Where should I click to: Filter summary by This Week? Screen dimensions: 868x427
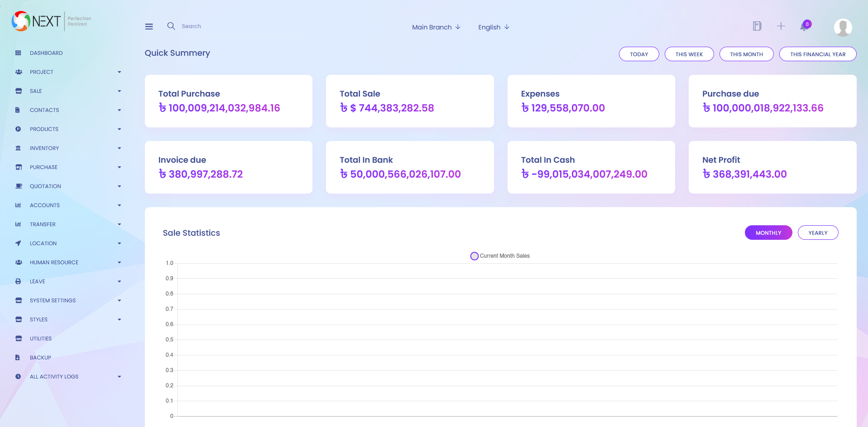[x=689, y=54]
